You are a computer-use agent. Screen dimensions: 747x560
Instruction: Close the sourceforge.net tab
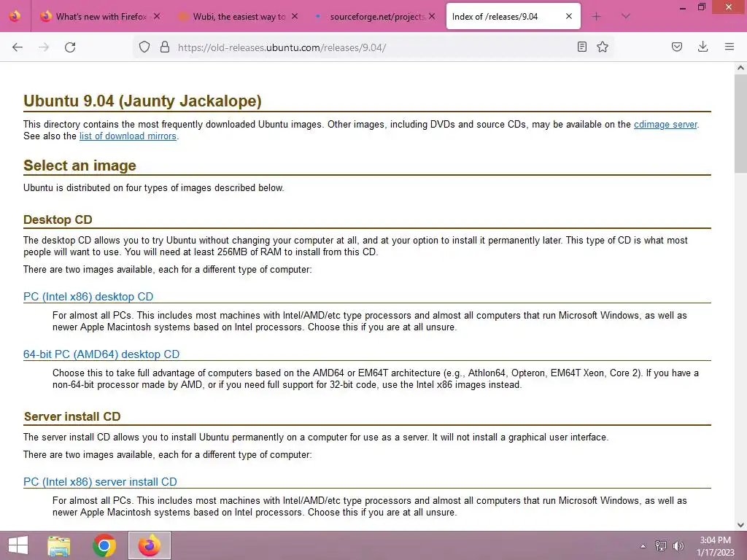coord(432,16)
